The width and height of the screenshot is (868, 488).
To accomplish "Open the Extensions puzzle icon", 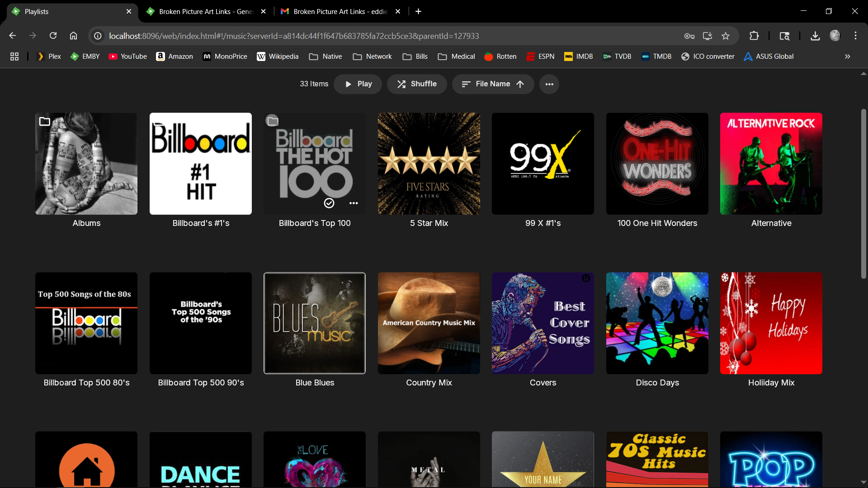I will coord(754,36).
